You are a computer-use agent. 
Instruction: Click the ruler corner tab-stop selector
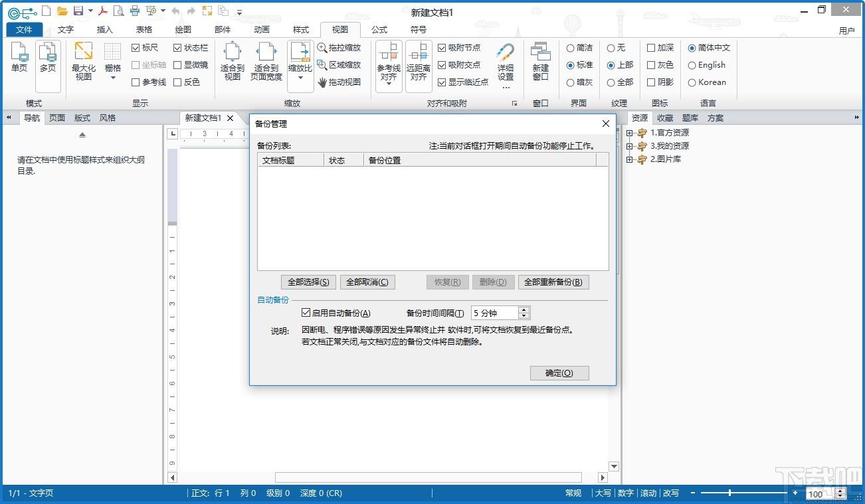coord(174,134)
